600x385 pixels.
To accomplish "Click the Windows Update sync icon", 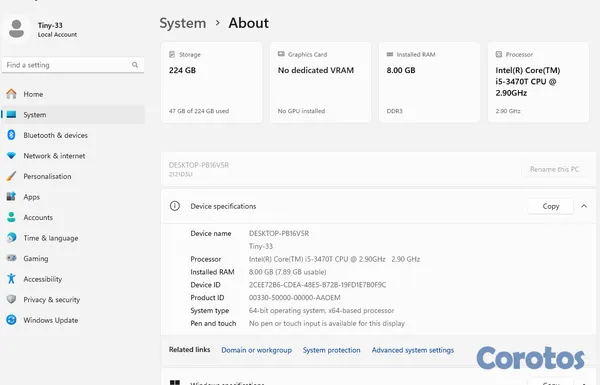I will 11,320.
